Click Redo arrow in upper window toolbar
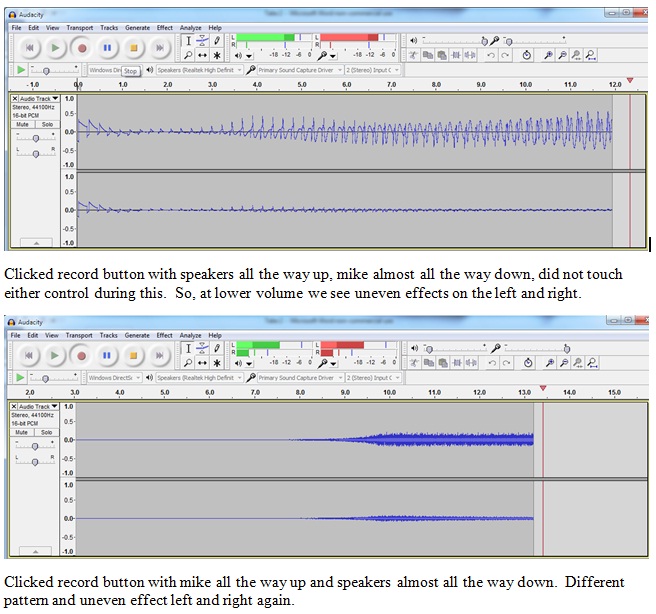 pos(505,55)
